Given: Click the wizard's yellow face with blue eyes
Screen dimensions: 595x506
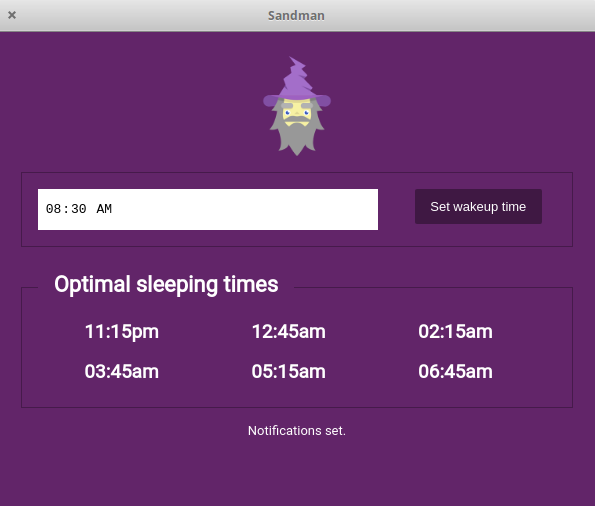Looking at the screenshot, I should tap(297, 112).
